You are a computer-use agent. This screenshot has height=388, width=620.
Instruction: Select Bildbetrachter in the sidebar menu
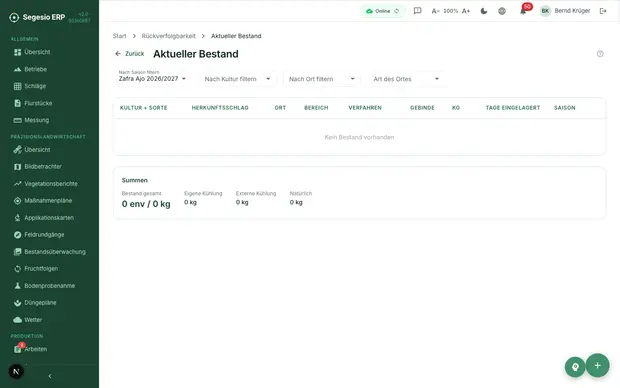[43, 167]
